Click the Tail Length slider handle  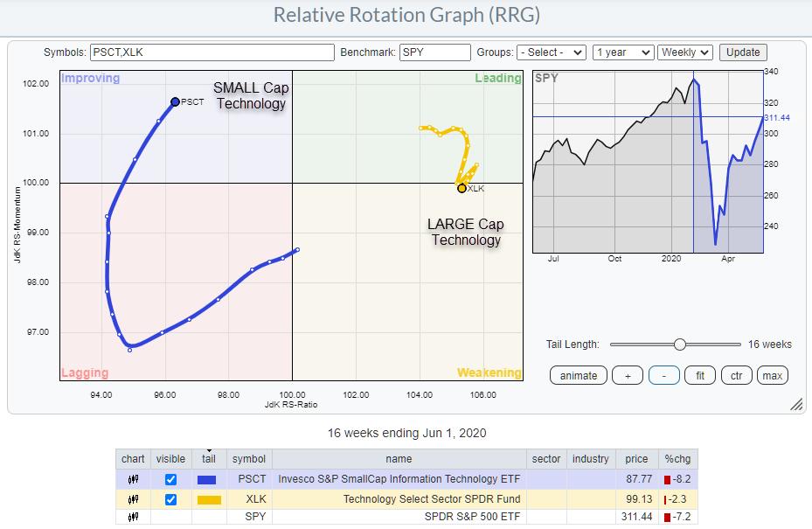click(x=680, y=345)
